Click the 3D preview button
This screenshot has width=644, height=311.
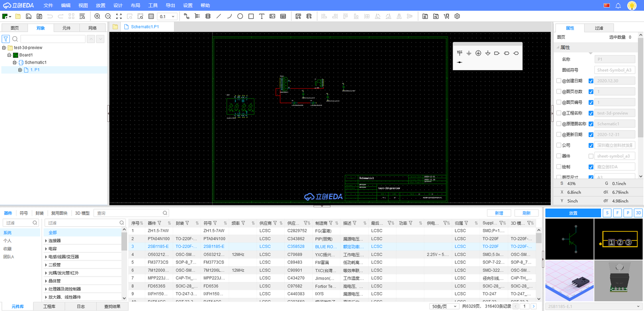click(x=638, y=213)
